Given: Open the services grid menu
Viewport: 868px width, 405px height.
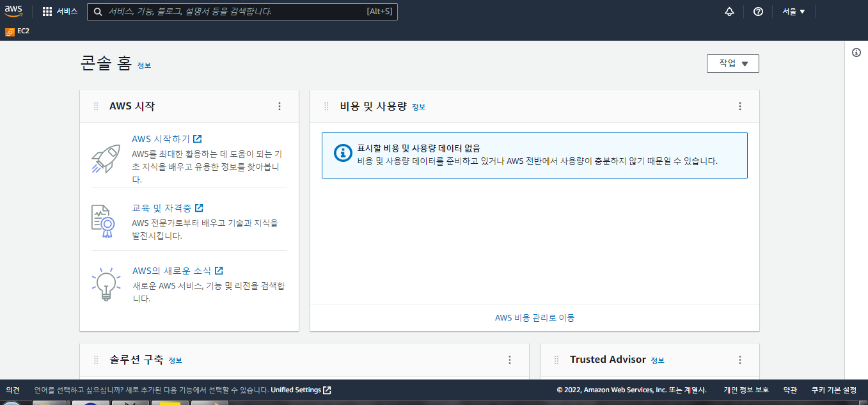Looking at the screenshot, I should pyautogui.click(x=47, y=12).
